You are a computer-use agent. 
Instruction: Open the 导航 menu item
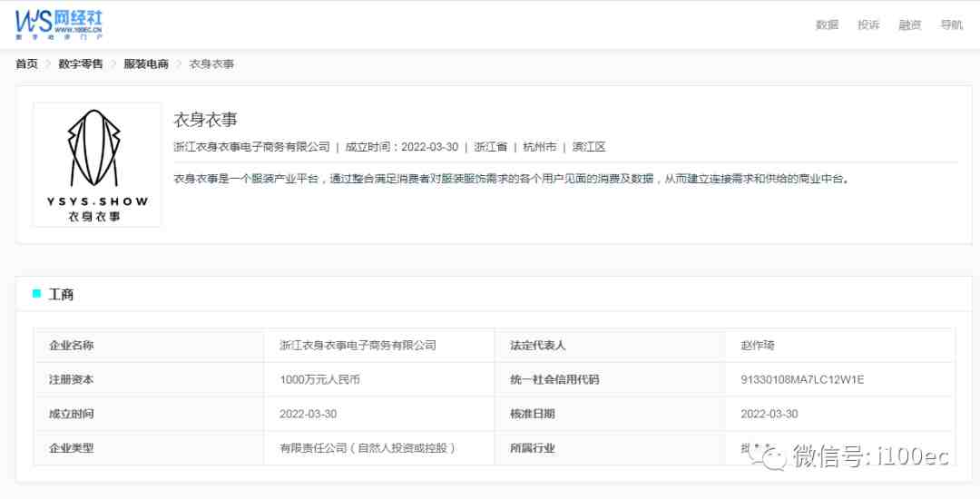click(x=952, y=25)
